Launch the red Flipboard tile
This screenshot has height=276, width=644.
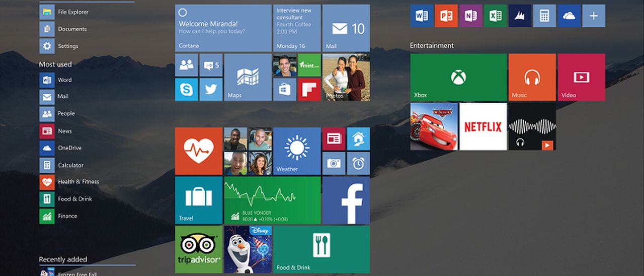(309, 90)
